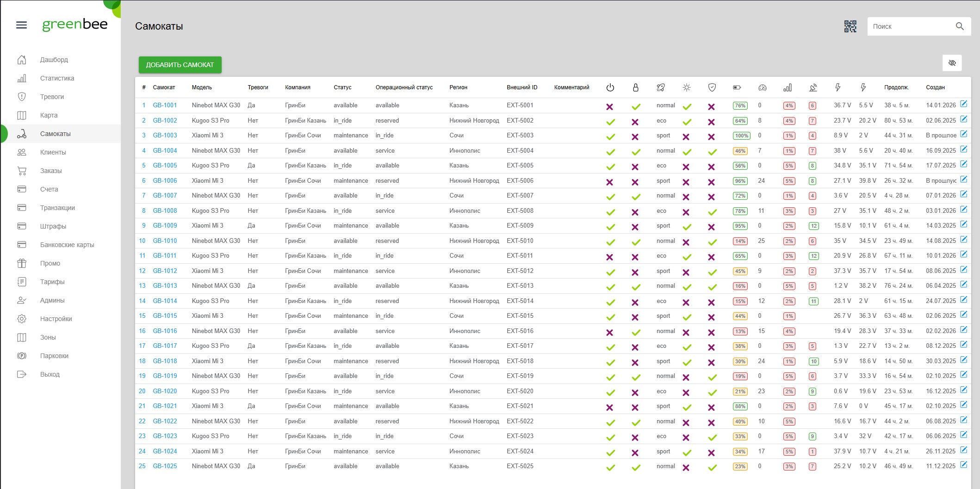Click the satellite dish header icon
Viewport: 980px width, 489px height.
click(813, 87)
